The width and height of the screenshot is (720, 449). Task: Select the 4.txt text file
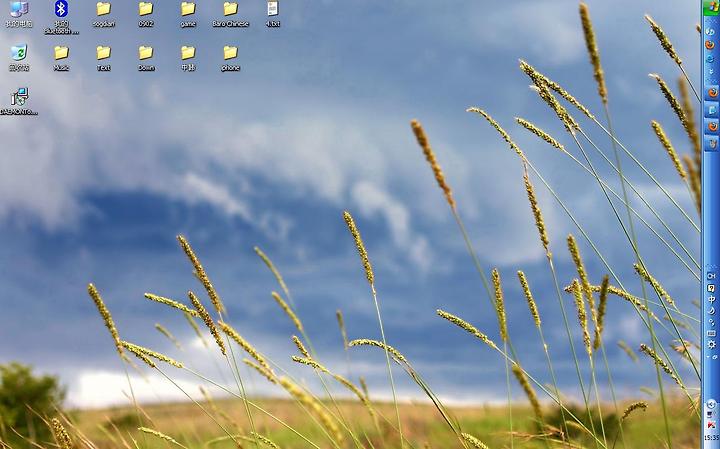point(273,14)
